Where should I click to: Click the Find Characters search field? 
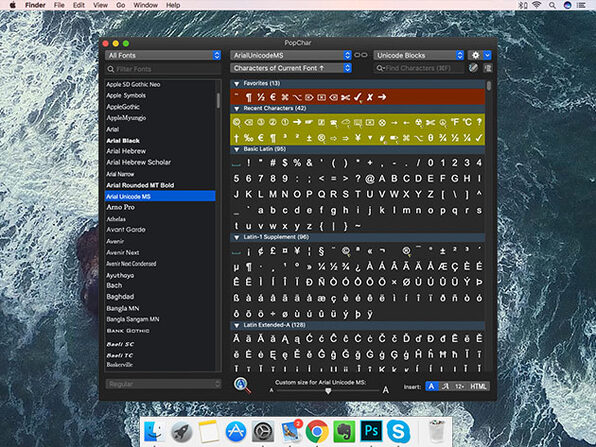click(x=418, y=68)
